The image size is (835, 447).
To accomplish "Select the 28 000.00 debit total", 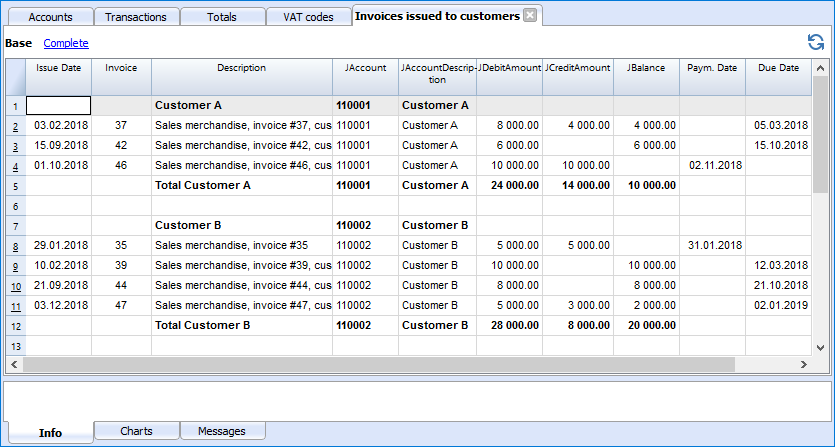I will click(x=510, y=326).
